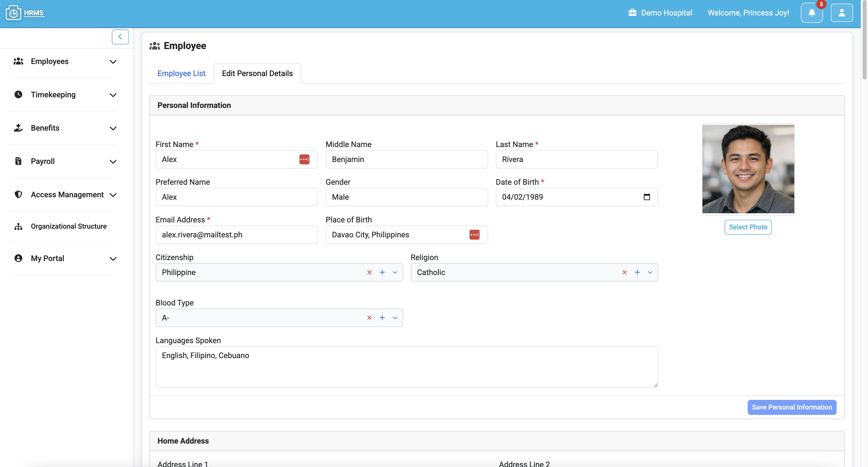Image resolution: width=868 pixels, height=467 pixels.
Task: Add a new Citizenship option with plus
Action: tap(382, 272)
